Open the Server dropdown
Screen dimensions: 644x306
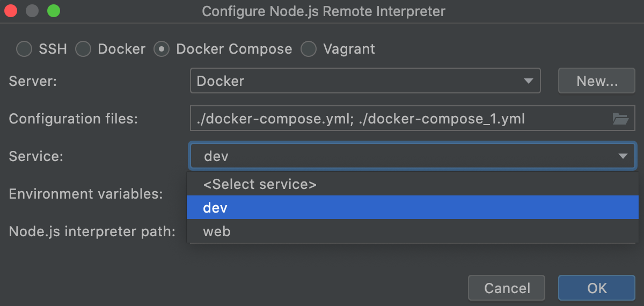click(x=365, y=81)
